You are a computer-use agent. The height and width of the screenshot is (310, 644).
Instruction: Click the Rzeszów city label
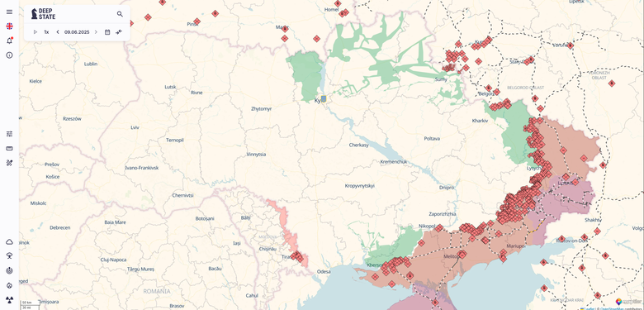click(x=72, y=119)
